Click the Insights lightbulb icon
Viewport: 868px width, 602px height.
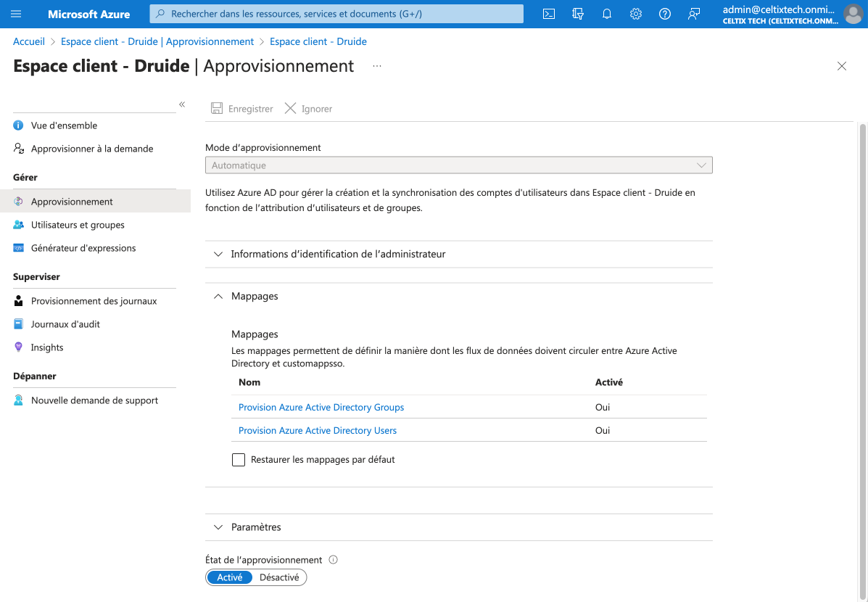[18, 347]
